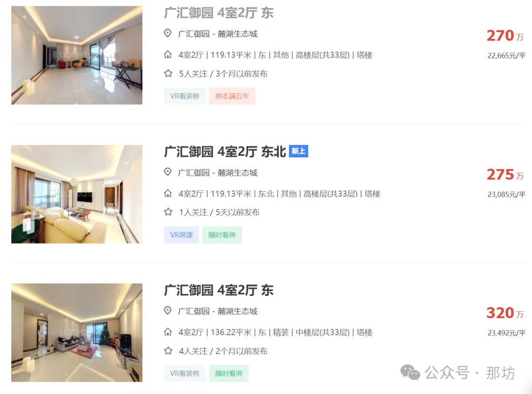The height and width of the screenshot is (394, 532).
Task: Click location pin icon of 320万 listing
Action: coord(167,311)
